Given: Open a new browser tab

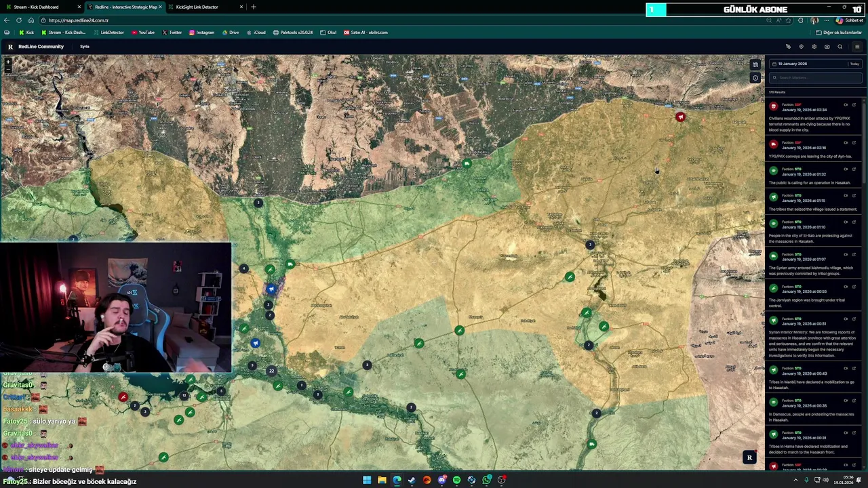Looking at the screenshot, I should click(254, 7).
